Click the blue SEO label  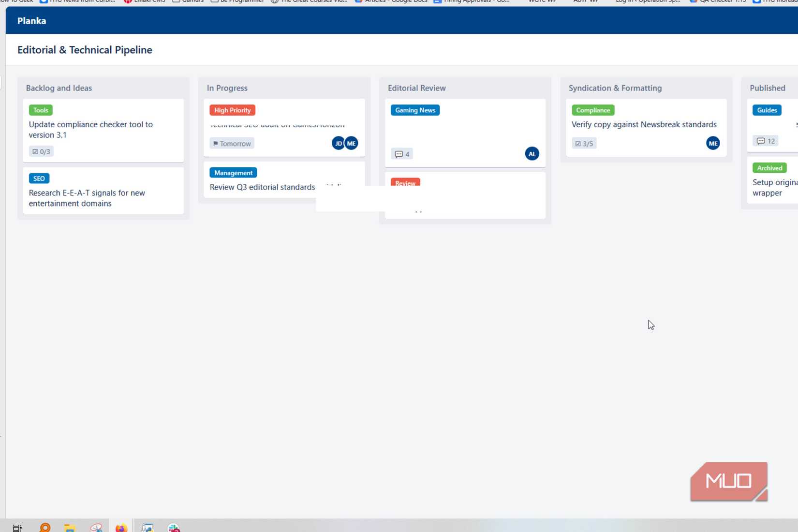[x=39, y=178]
